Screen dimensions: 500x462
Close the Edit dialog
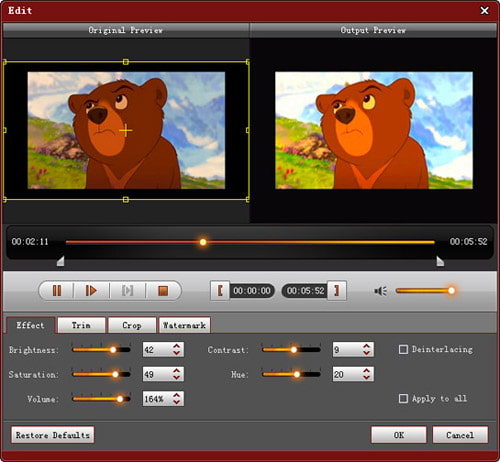pos(484,11)
